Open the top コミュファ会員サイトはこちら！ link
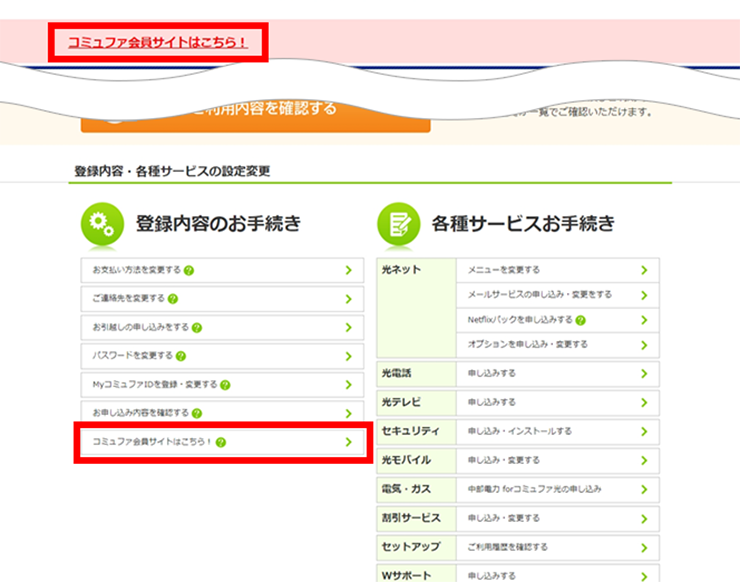This screenshot has height=582, width=740. pyautogui.click(x=158, y=42)
